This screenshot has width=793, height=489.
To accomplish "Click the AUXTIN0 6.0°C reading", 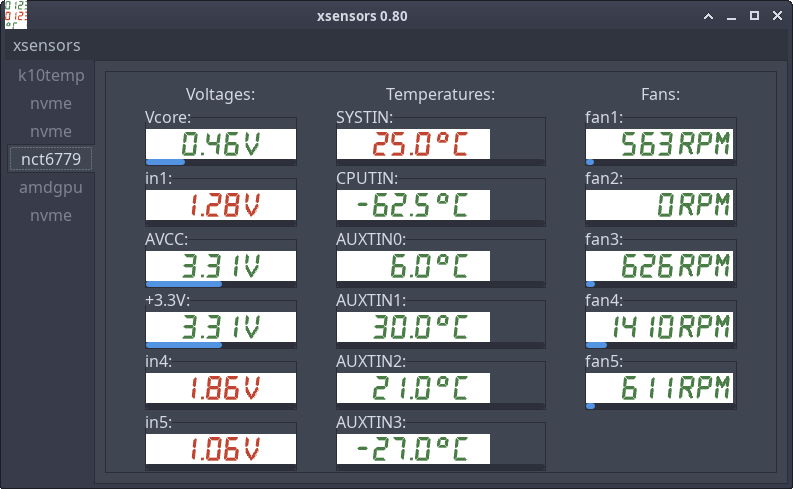I will 413,266.
